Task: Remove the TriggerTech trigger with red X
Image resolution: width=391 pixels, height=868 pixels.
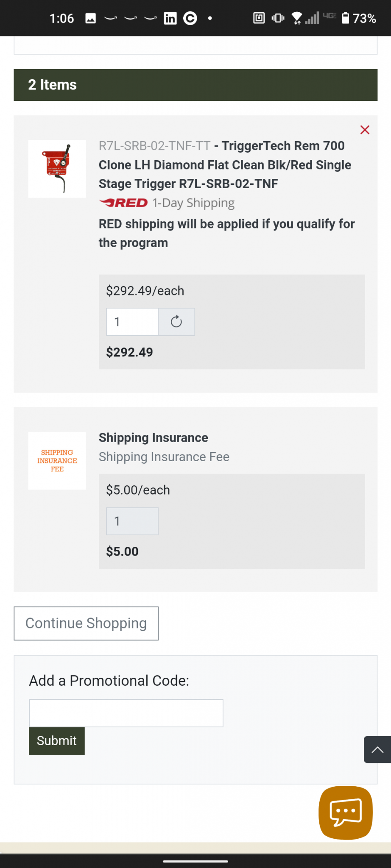Action: click(x=365, y=130)
